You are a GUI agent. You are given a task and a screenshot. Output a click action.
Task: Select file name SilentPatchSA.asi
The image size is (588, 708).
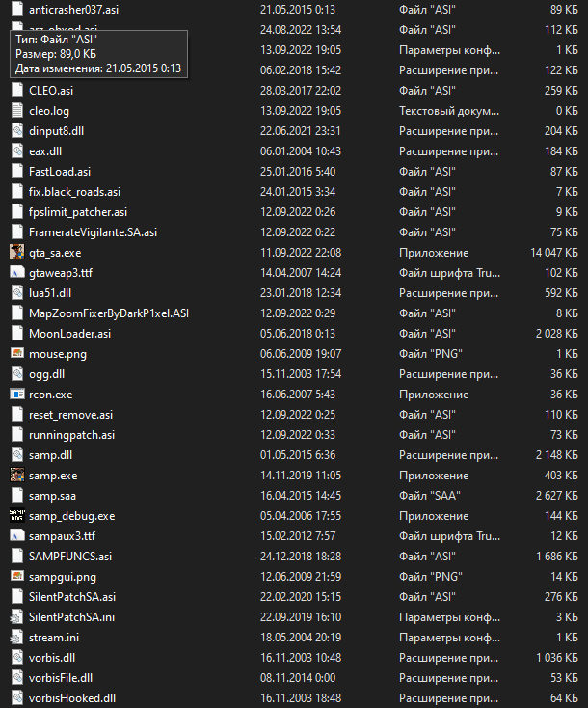coord(72,596)
